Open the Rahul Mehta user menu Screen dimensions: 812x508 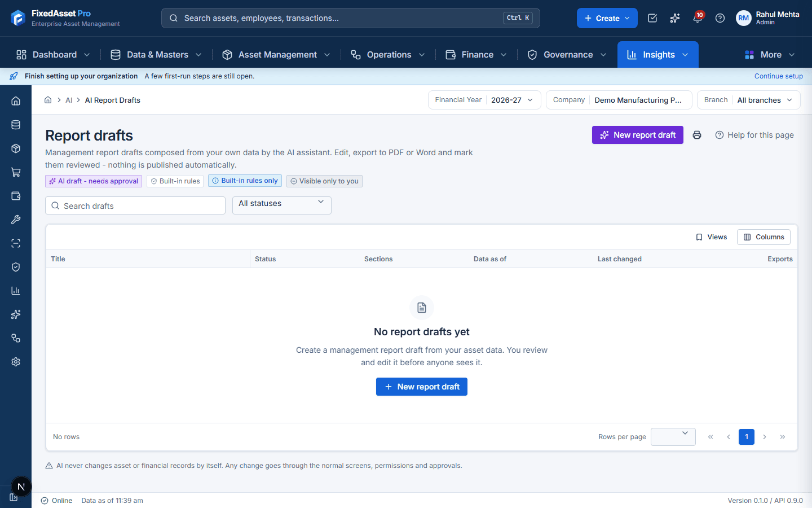coord(767,18)
